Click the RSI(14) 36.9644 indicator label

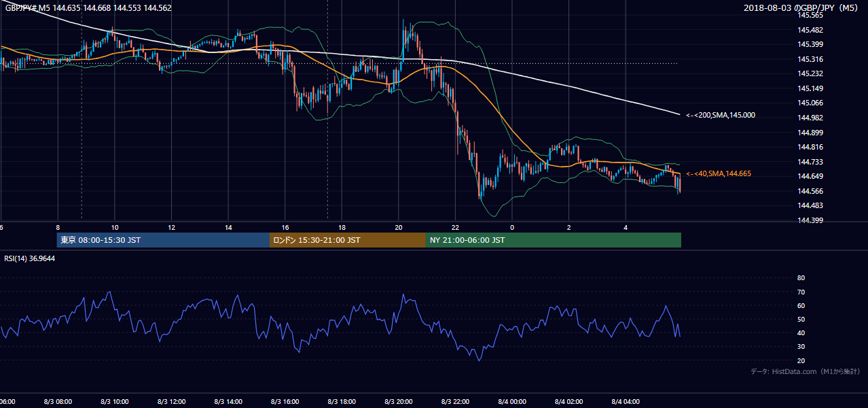tap(30, 258)
